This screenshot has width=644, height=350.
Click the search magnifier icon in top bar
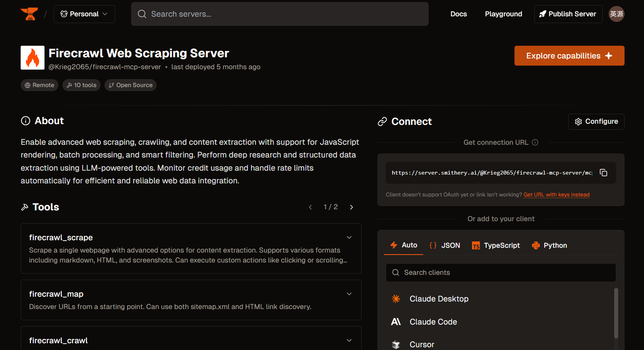click(x=142, y=14)
